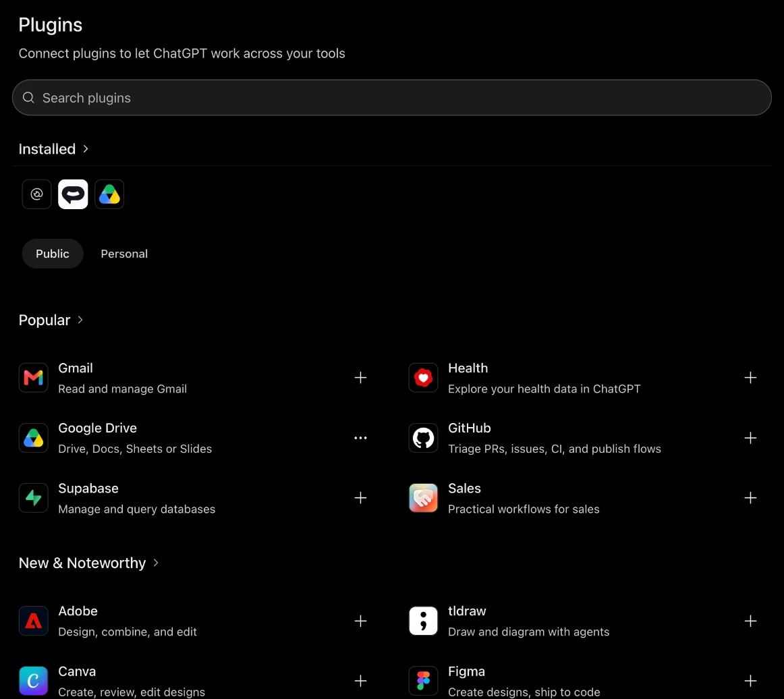Click 'Create, review, edit designs' description

click(x=132, y=692)
